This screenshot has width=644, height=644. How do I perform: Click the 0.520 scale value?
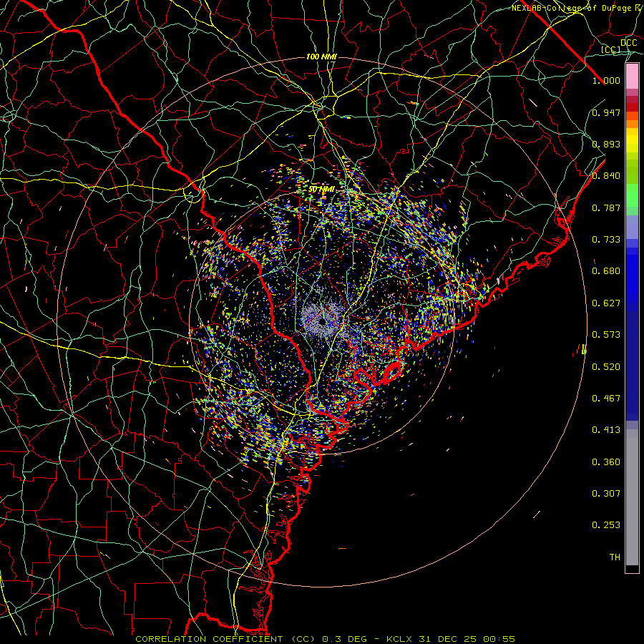pyautogui.click(x=606, y=367)
